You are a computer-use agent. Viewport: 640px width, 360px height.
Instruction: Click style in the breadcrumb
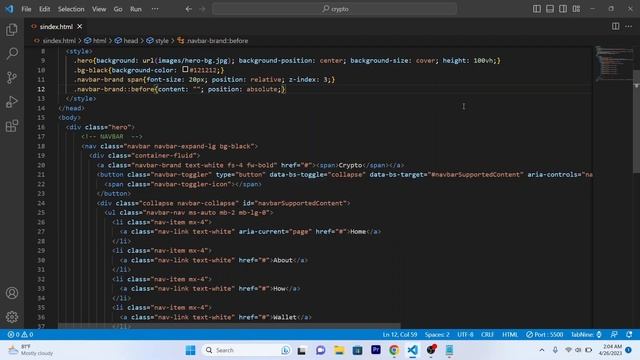coord(162,41)
